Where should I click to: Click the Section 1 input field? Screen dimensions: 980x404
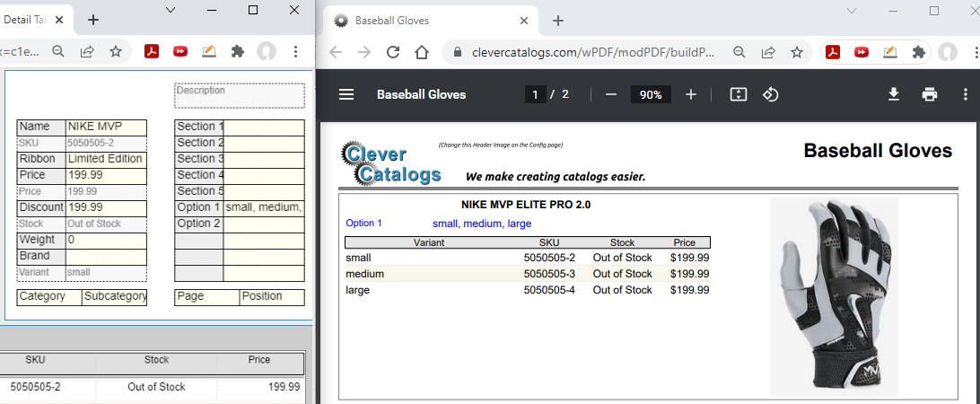tap(264, 127)
